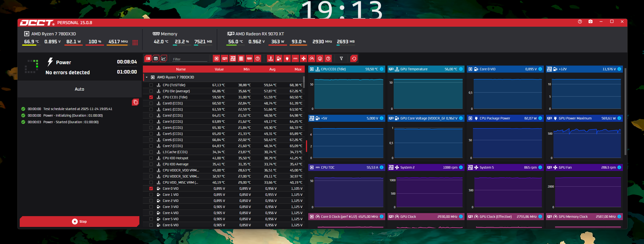Click the power plug sensor filter icon

[x=287, y=59]
